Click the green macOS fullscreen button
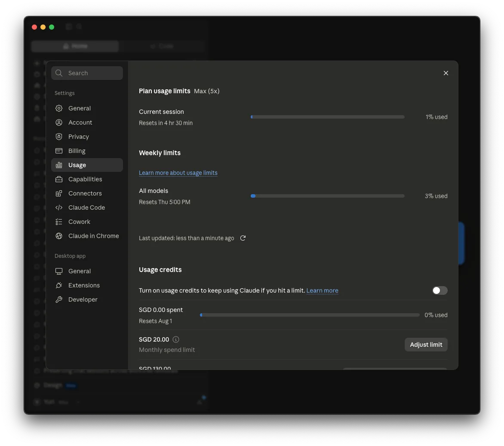This screenshot has width=504, height=446. tap(52, 27)
